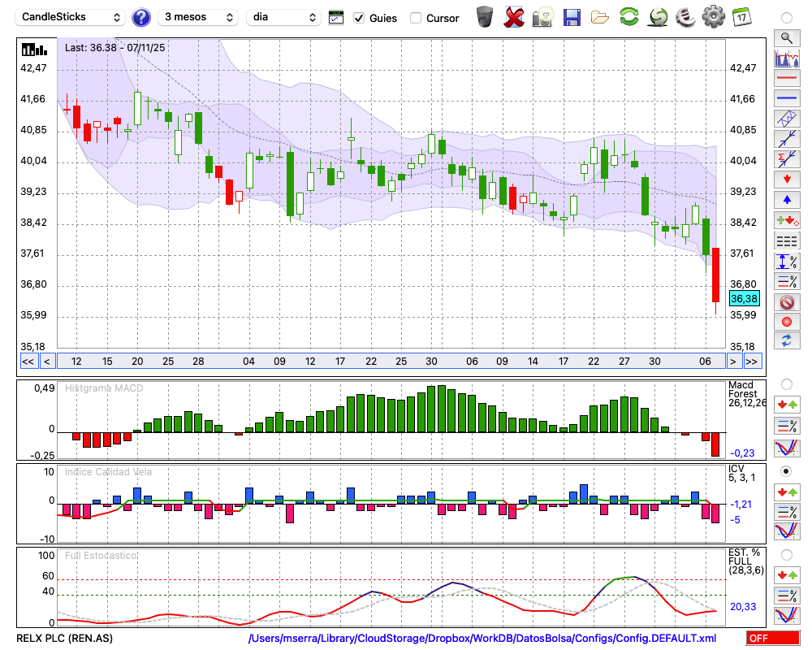Click the blue 20,33 stochastic value
Screen dimensions: 812x650
click(x=743, y=606)
